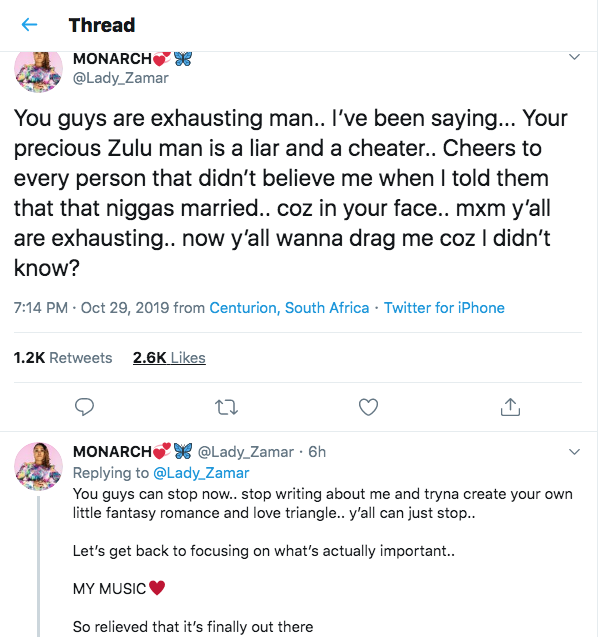Image resolution: width=601 pixels, height=637 pixels.
Task: Reply to the main tweet
Action: [x=85, y=406]
